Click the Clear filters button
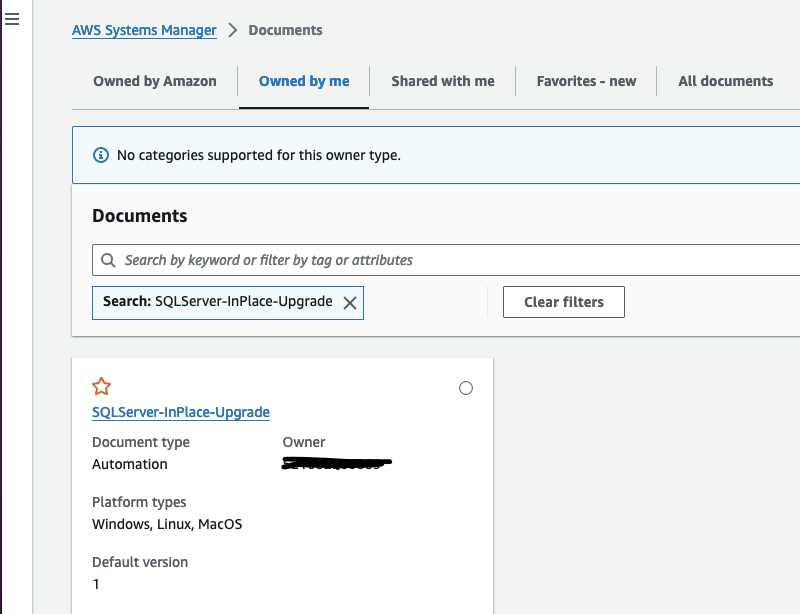Image resolution: width=800 pixels, height=614 pixels. click(x=563, y=301)
